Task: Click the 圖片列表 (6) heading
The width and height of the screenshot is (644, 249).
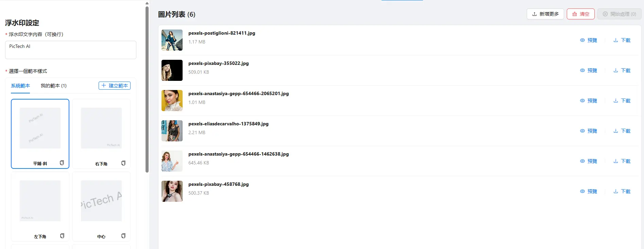Action: (x=177, y=14)
